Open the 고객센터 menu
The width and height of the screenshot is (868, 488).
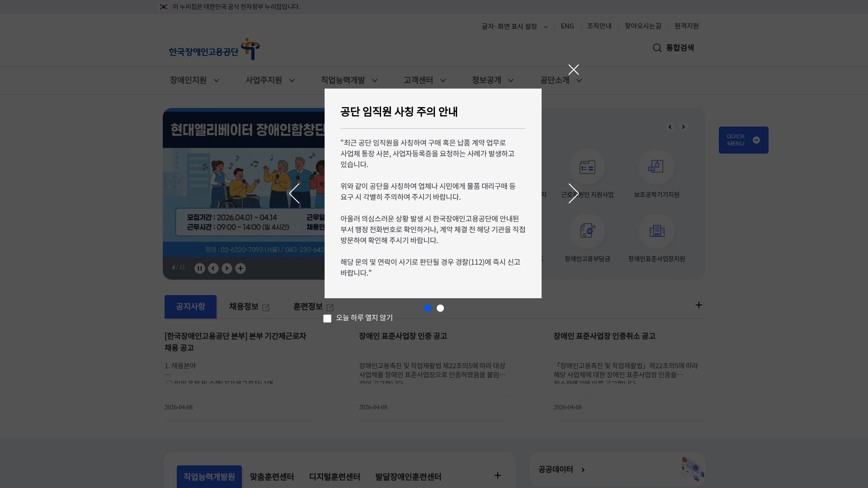(418, 80)
